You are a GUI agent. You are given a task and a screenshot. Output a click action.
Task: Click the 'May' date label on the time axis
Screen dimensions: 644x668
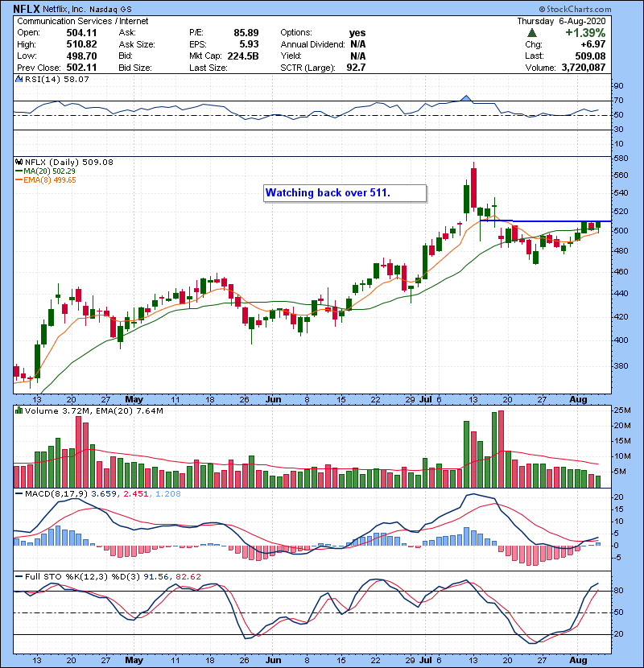click(x=134, y=398)
